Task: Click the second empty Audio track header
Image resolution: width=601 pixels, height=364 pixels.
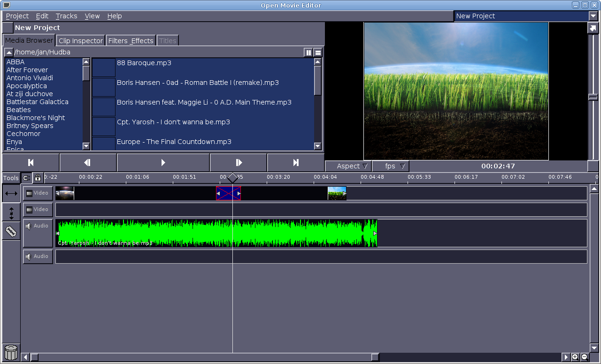Action: click(38, 257)
